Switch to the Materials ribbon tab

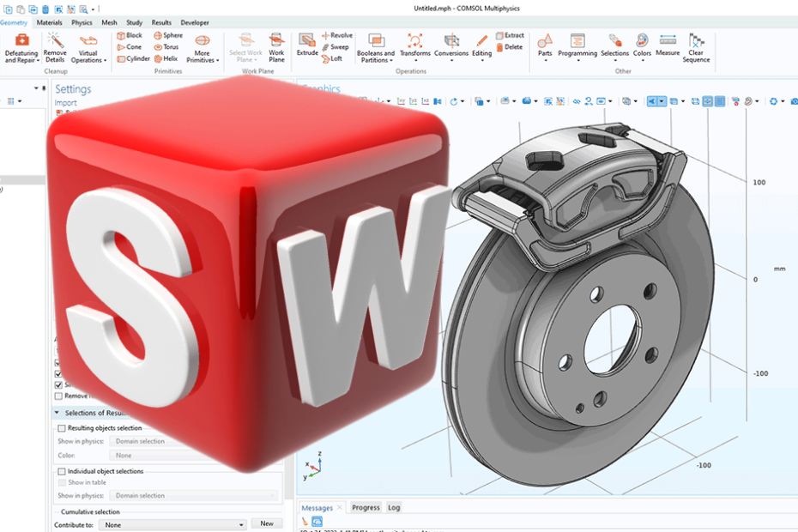click(x=50, y=22)
